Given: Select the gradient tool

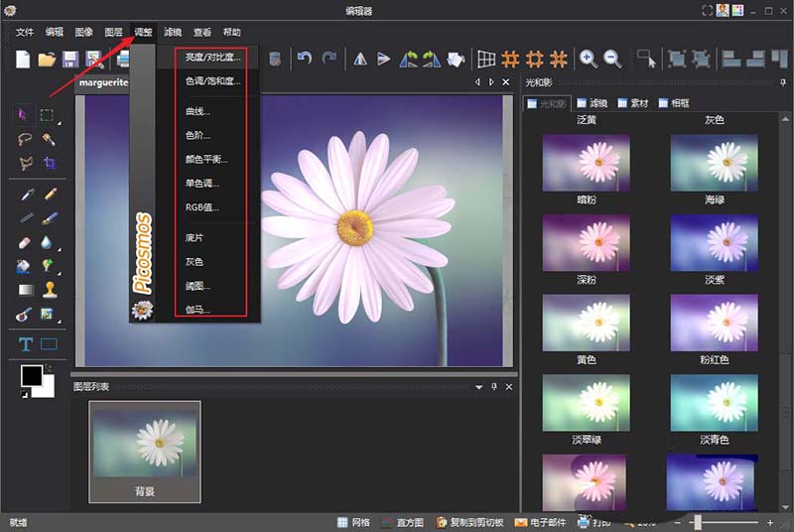Looking at the screenshot, I should [x=26, y=290].
